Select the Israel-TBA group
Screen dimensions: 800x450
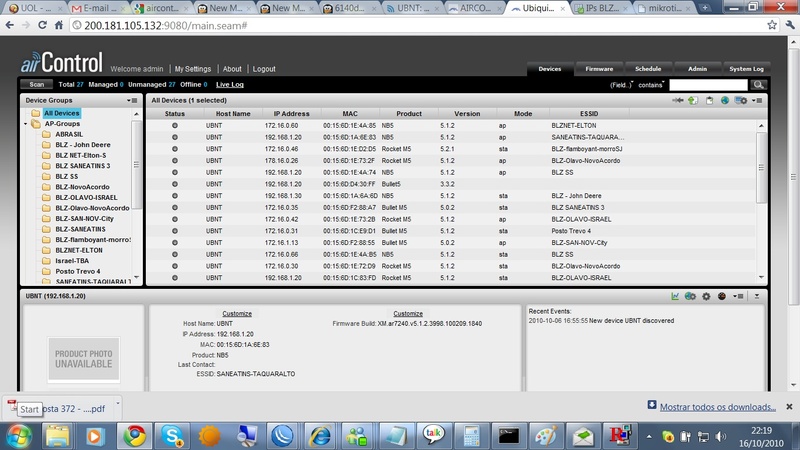(x=72, y=261)
